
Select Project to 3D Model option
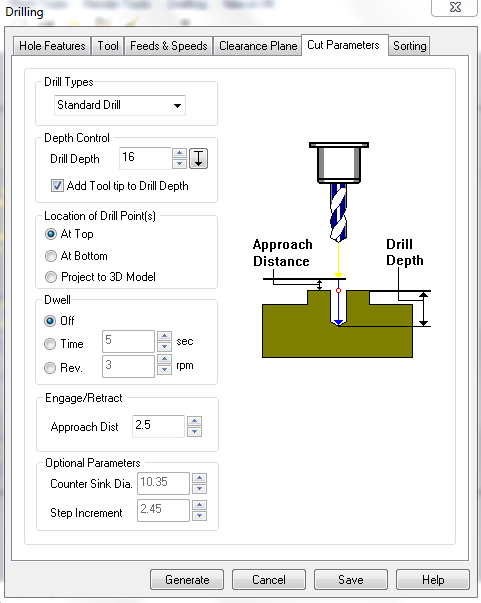click(x=51, y=277)
